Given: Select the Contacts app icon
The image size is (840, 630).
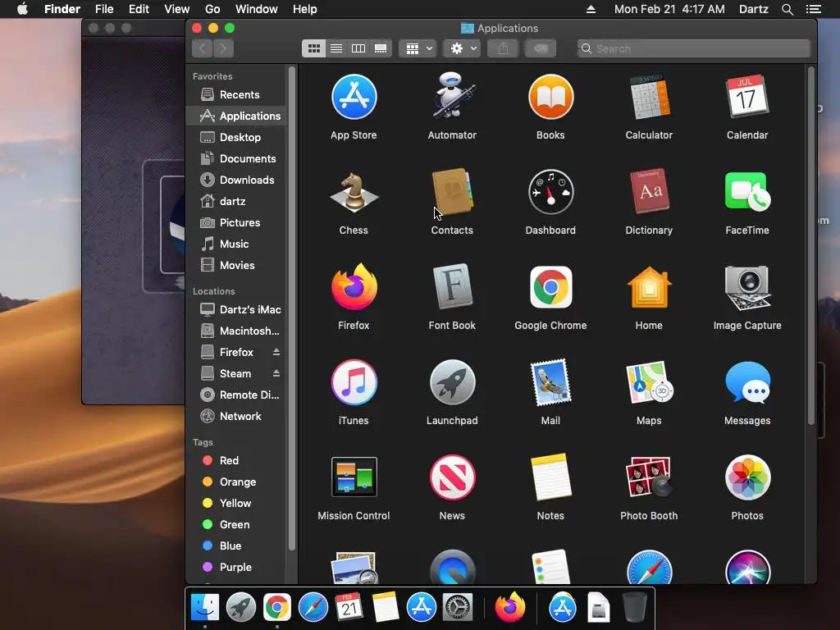Looking at the screenshot, I should pos(452,192).
